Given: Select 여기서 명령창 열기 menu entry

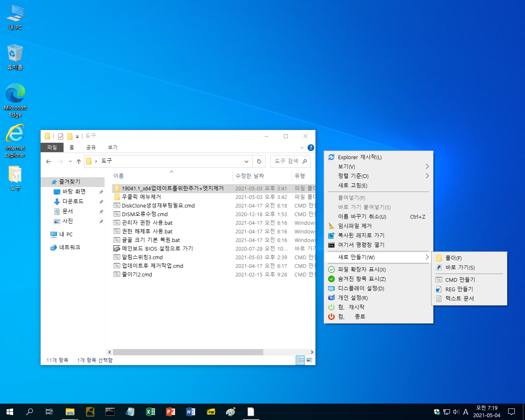Looking at the screenshot, I should [x=378, y=244].
